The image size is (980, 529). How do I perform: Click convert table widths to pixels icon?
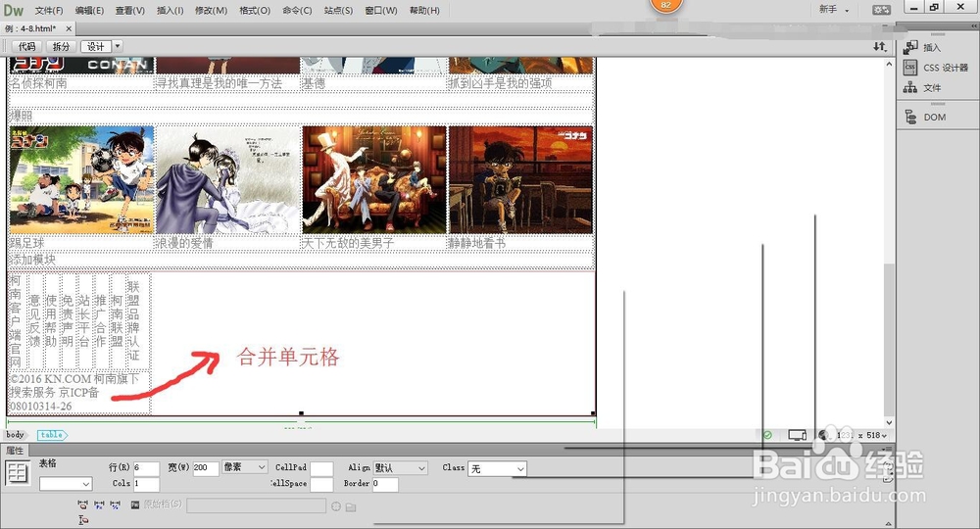pos(99,505)
